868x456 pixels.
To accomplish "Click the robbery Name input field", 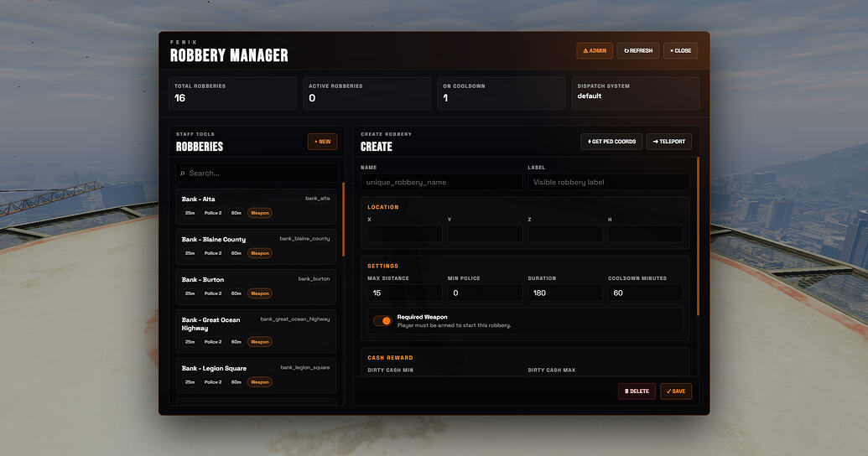I will 442,182.
